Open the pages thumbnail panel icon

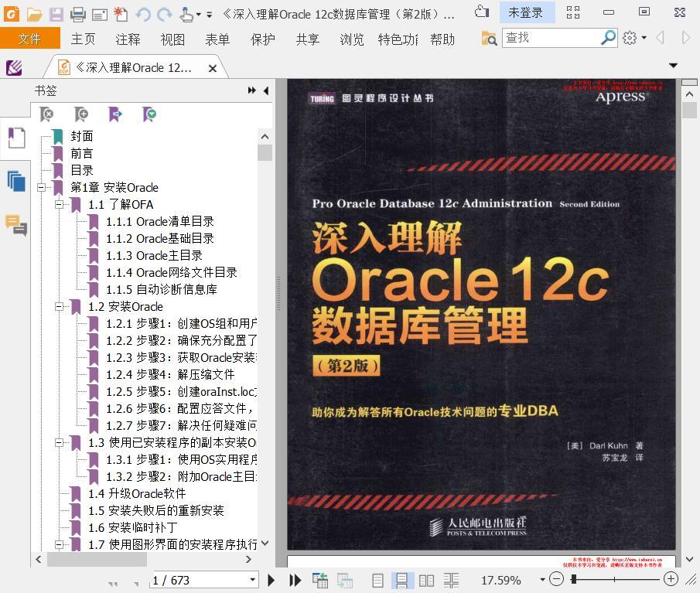(x=16, y=181)
